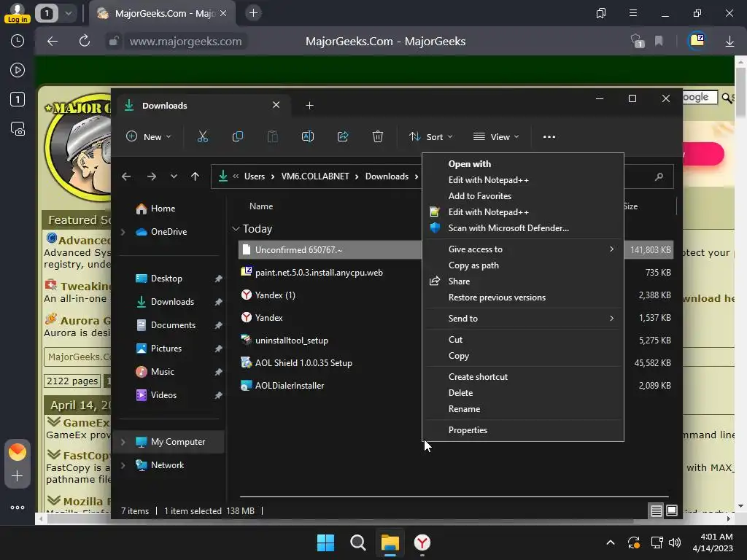
Task: Bookmark the page with bookmark icon
Action: click(x=659, y=42)
